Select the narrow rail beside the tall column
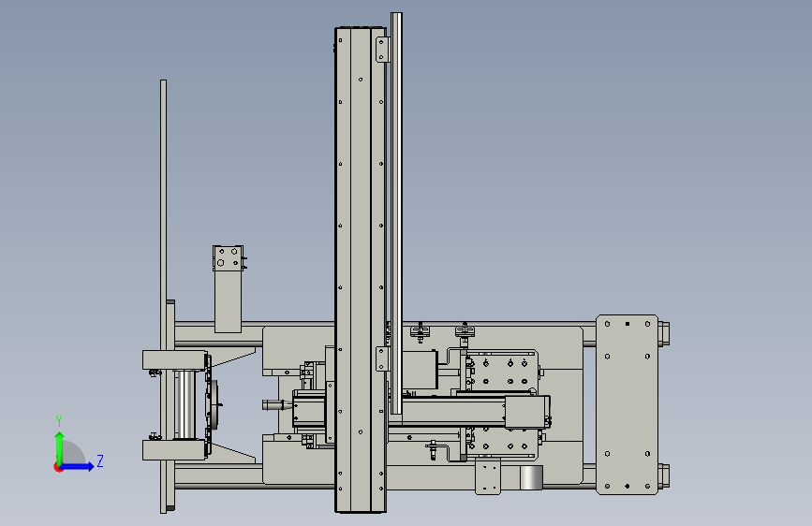The width and height of the screenshot is (812, 526). click(x=396, y=213)
